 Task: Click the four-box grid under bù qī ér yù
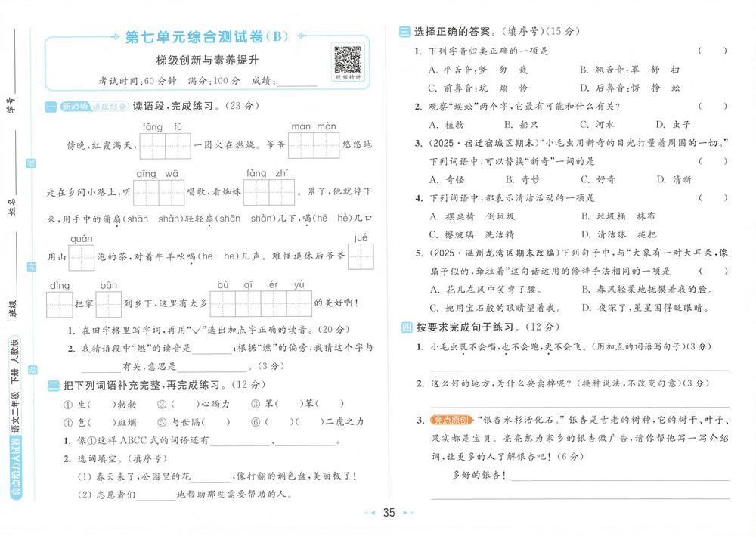point(261,304)
